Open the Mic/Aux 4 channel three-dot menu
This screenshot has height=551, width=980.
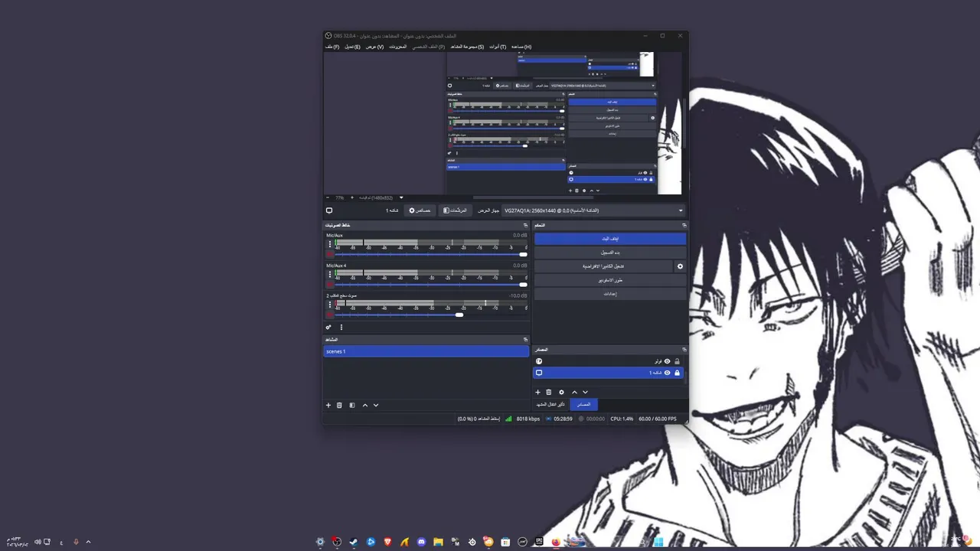(330, 275)
